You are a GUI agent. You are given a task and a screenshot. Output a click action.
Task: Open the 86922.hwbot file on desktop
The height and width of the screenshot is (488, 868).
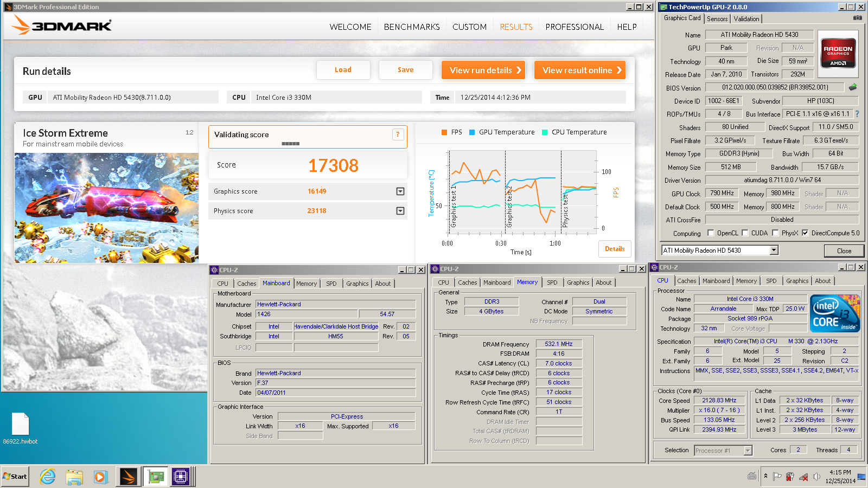click(x=20, y=428)
